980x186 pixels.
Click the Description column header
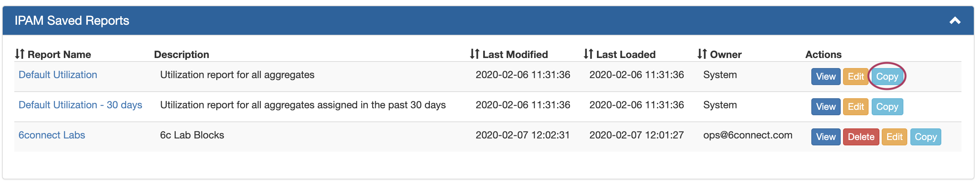181,55
